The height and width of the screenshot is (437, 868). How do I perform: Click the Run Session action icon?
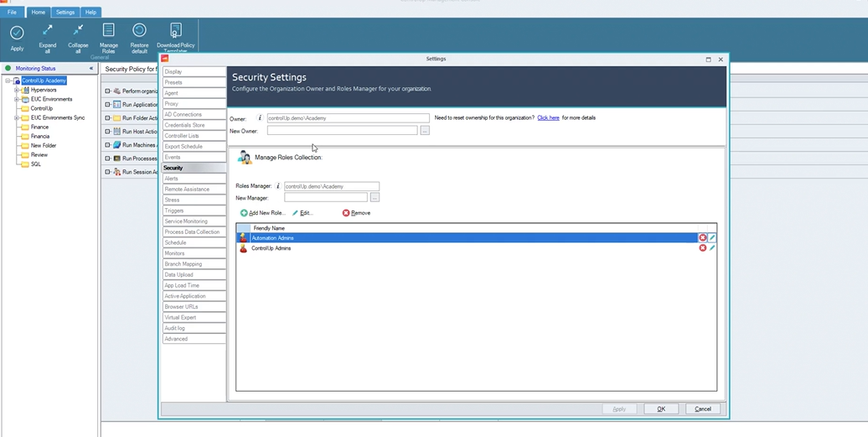click(x=116, y=172)
